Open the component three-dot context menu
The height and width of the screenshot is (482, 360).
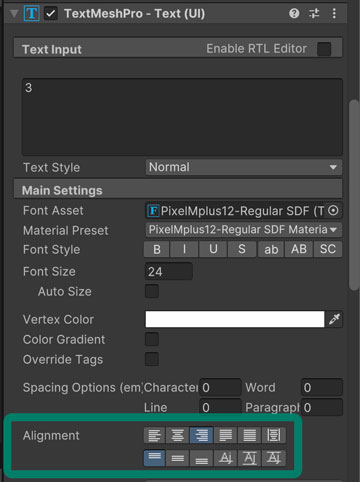(x=334, y=14)
